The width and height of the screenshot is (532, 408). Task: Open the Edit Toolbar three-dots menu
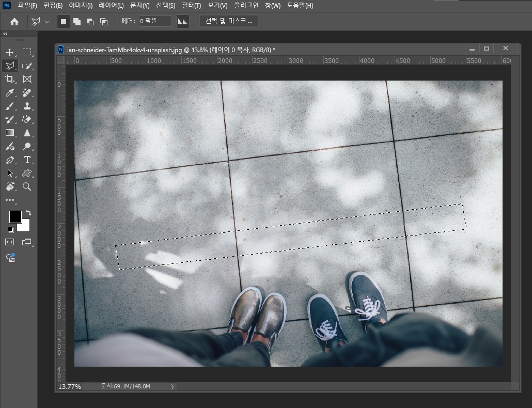(10, 200)
